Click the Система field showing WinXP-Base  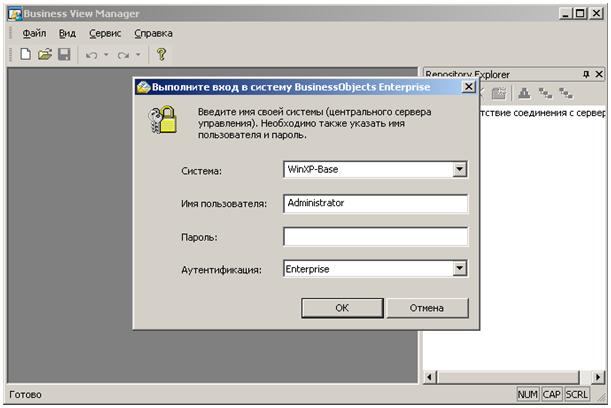(375, 170)
